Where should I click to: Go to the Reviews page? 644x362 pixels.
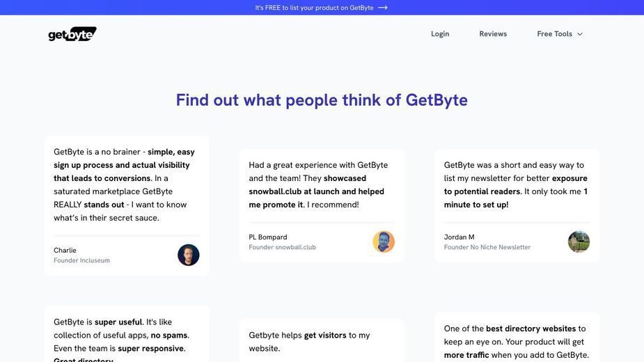point(493,33)
